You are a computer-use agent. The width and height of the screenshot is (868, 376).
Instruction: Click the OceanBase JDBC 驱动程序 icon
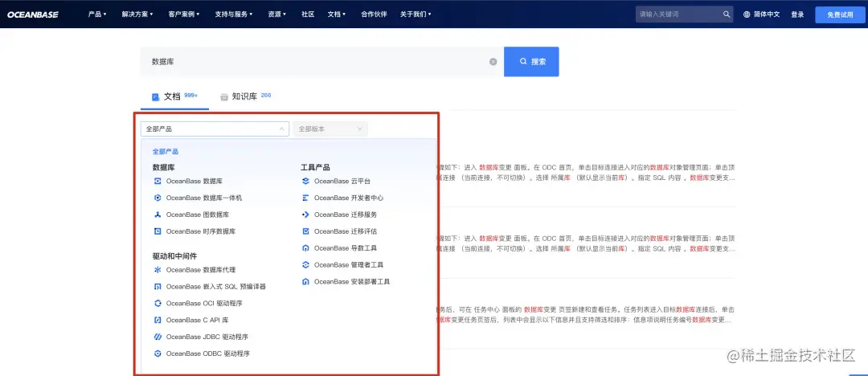158,337
